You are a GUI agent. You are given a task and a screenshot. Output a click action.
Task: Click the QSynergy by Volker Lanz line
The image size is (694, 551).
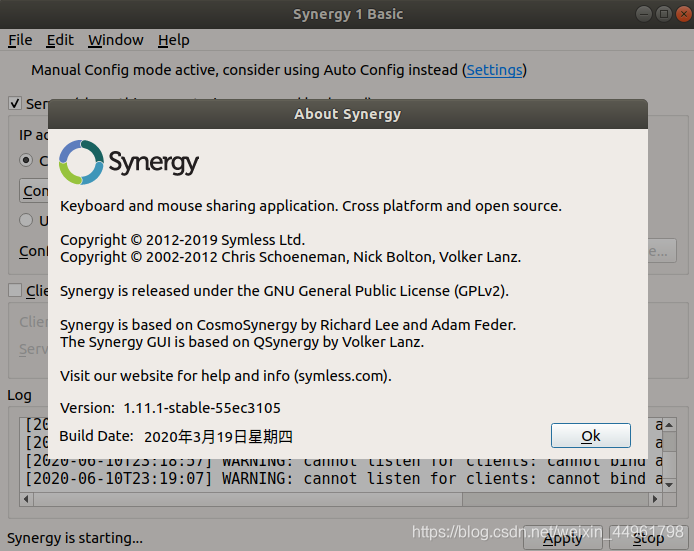click(242, 342)
